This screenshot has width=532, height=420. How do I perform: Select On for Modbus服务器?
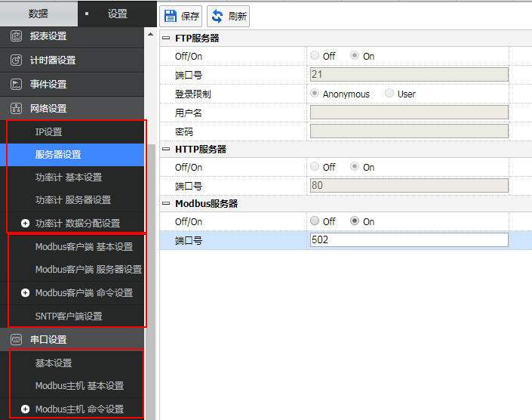click(355, 221)
